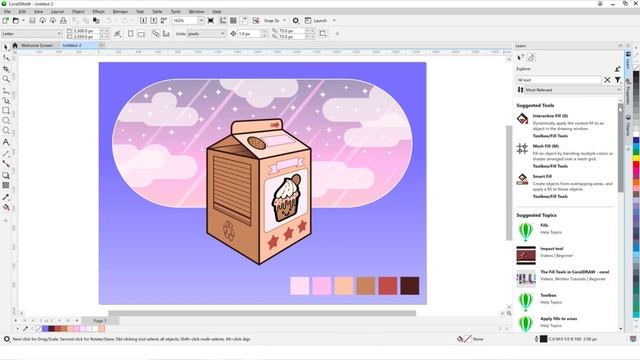Select the Drop Shadow tool

point(6,175)
